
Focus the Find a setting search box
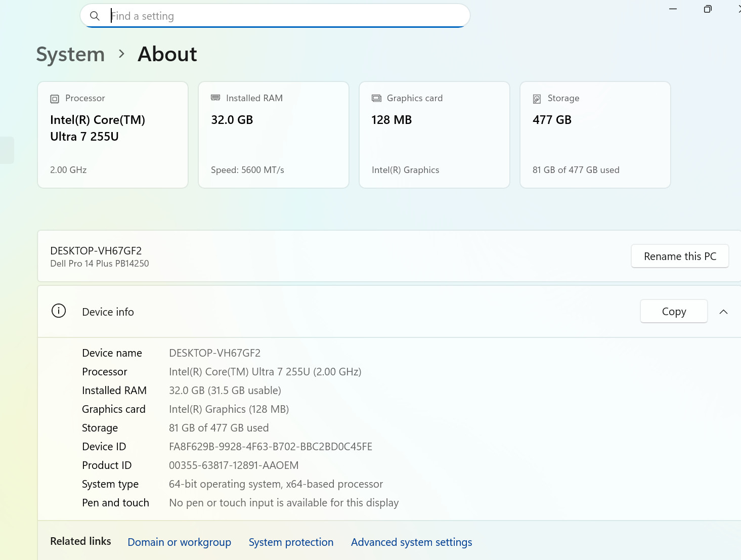(275, 16)
